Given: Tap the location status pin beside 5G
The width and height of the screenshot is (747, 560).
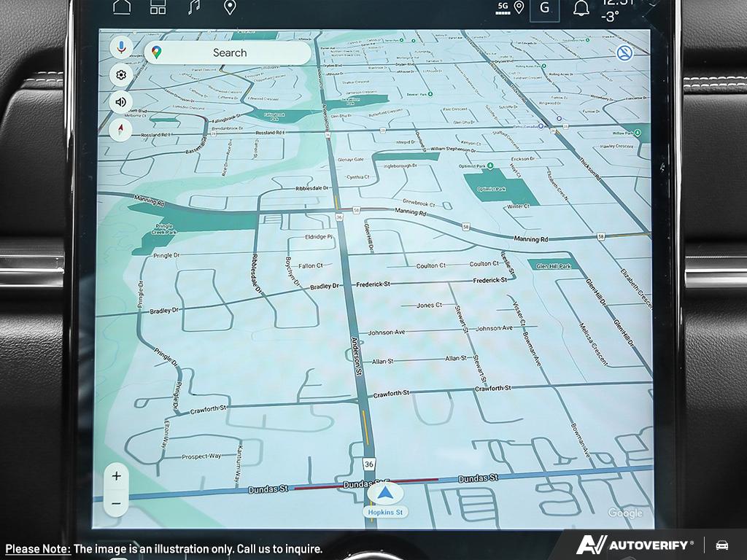Looking at the screenshot, I should click(x=519, y=7).
